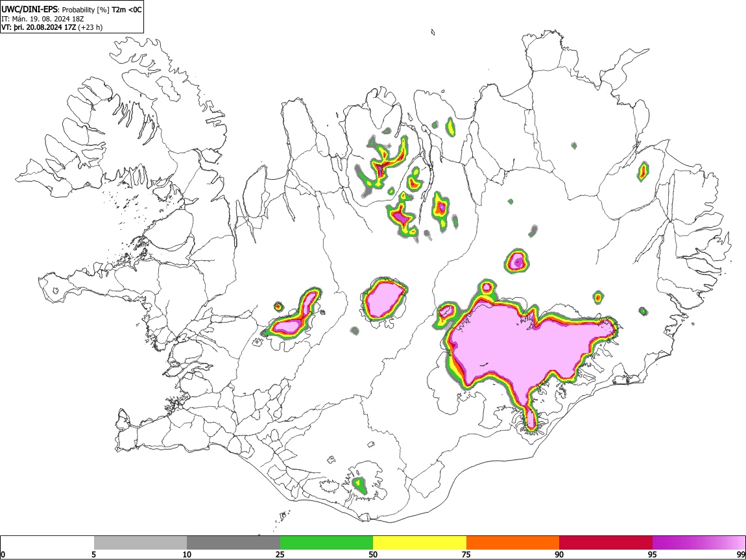This screenshot has height=560, width=746.
Task: Click the '(+23 h)' forecast offset text
Action: click(x=90, y=27)
